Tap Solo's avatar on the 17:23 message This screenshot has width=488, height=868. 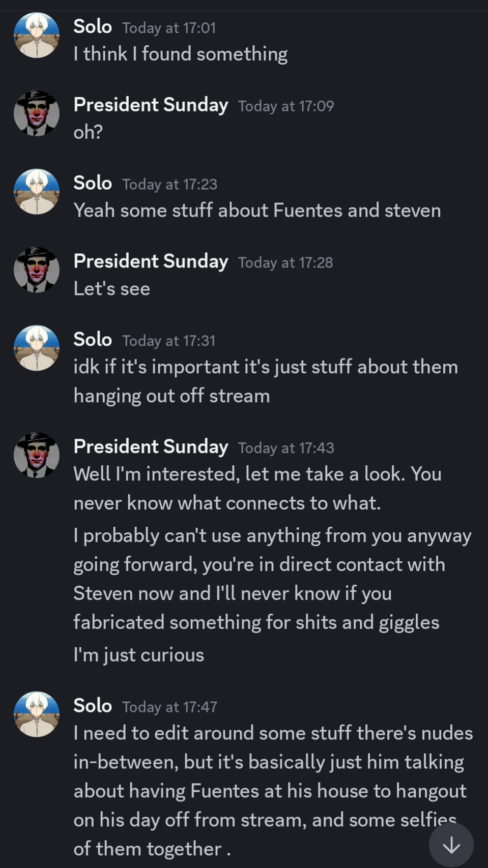click(x=37, y=192)
